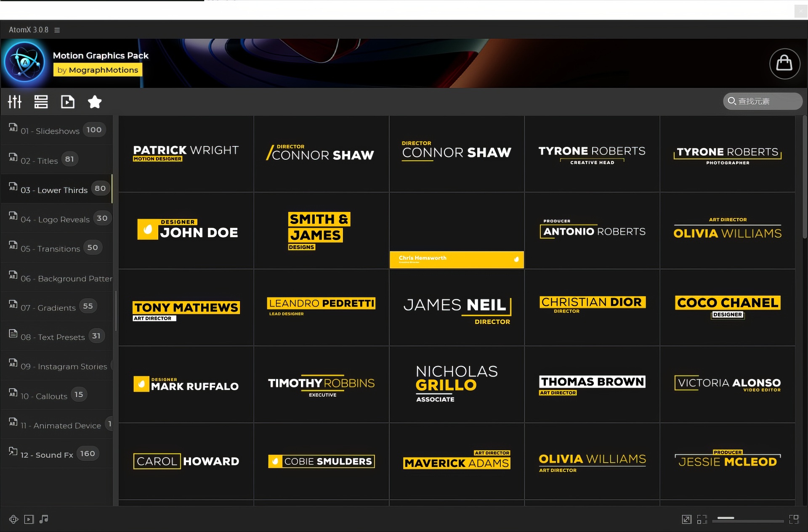
Task: Open the sliders settings icon
Action: [x=15, y=102]
